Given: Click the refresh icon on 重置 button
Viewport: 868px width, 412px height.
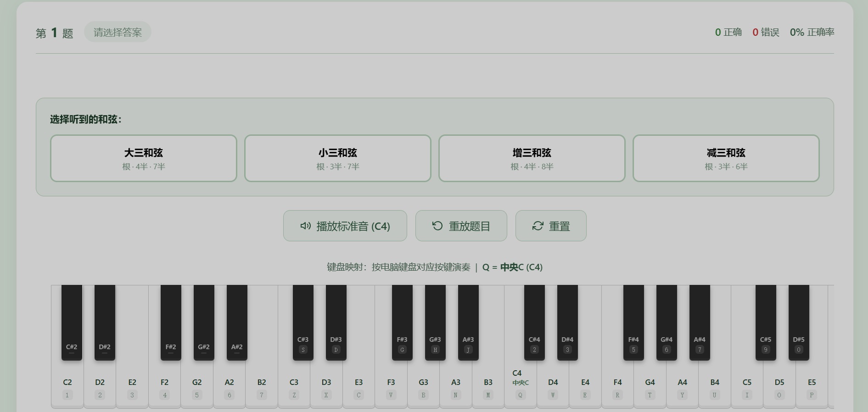Looking at the screenshot, I should pyautogui.click(x=538, y=226).
